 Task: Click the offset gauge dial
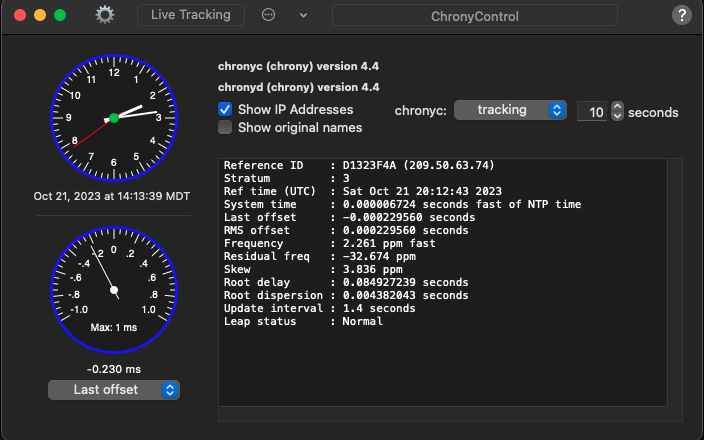tap(114, 290)
